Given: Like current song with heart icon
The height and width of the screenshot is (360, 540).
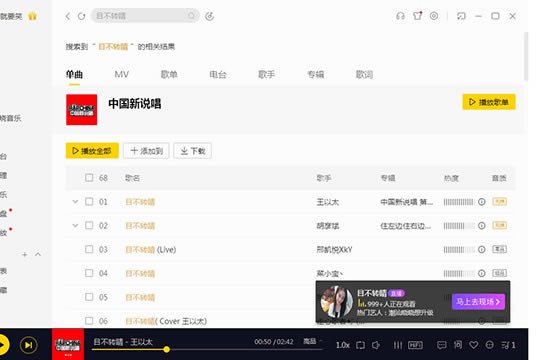Looking at the screenshot, I should tap(474, 345).
